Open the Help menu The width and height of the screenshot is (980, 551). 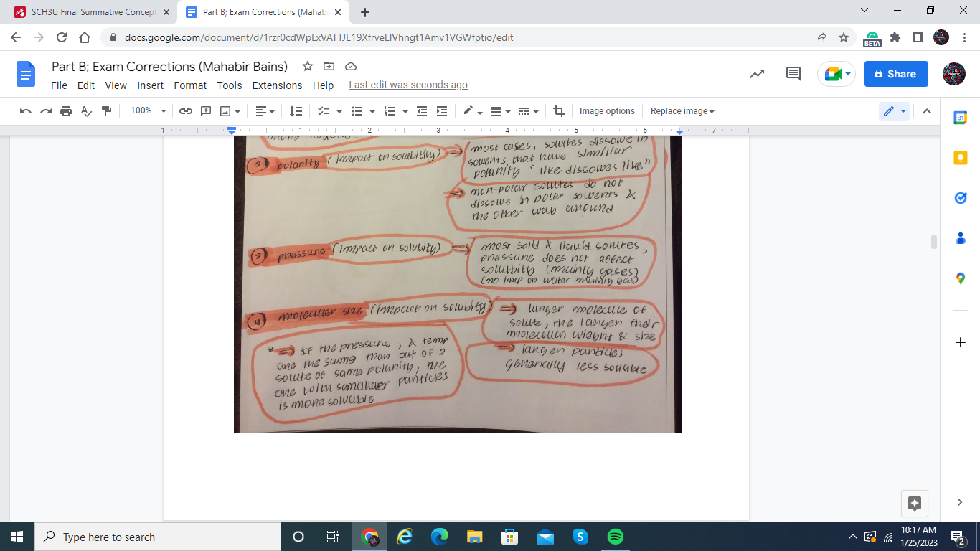point(323,85)
